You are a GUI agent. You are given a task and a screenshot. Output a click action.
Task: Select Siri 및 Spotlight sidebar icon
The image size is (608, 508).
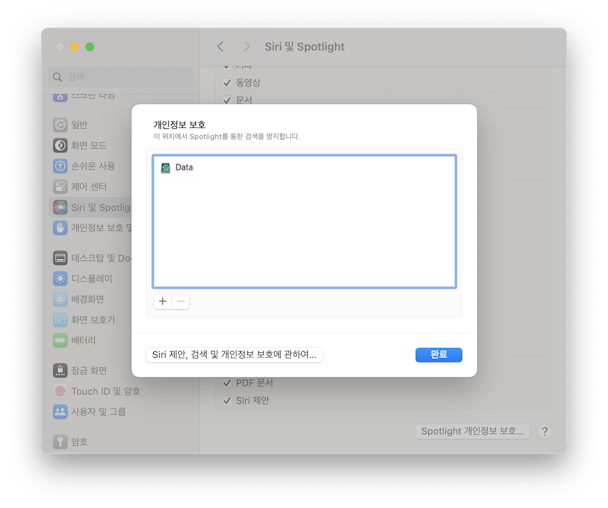(60, 207)
